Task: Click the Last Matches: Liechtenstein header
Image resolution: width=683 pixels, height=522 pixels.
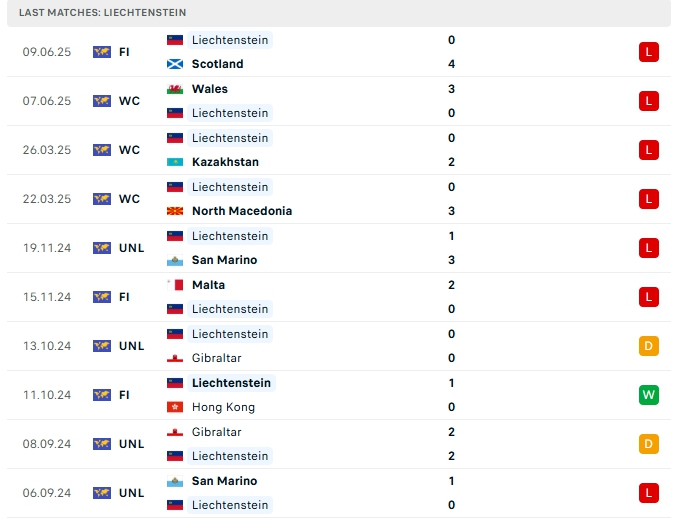Action: click(102, 13)
